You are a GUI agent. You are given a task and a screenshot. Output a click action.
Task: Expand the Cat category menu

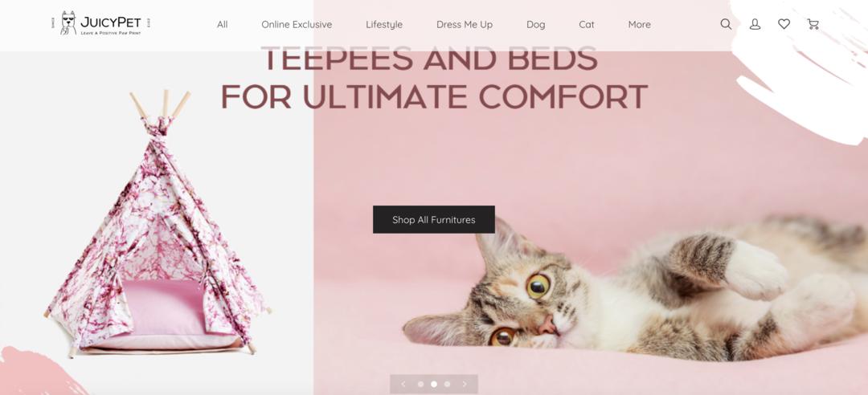[587, 24]
